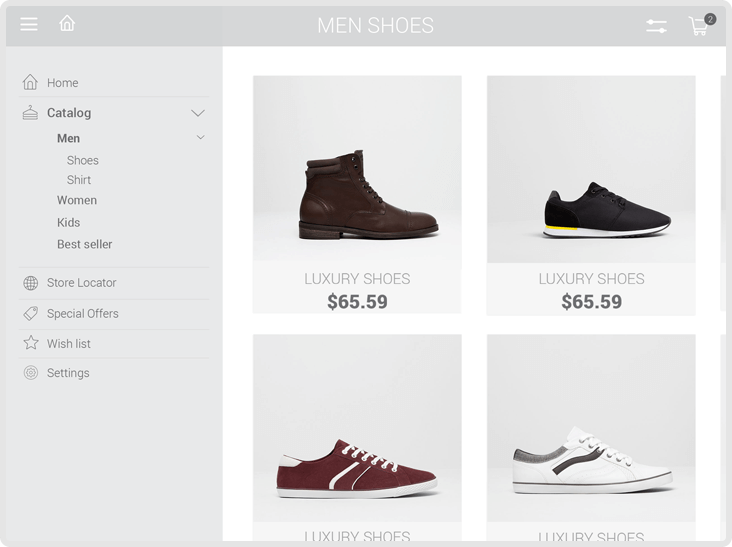This screenshot has height=547, width=732.
Task: Click the tag icon for Special Offers
Action: (31, 313)
